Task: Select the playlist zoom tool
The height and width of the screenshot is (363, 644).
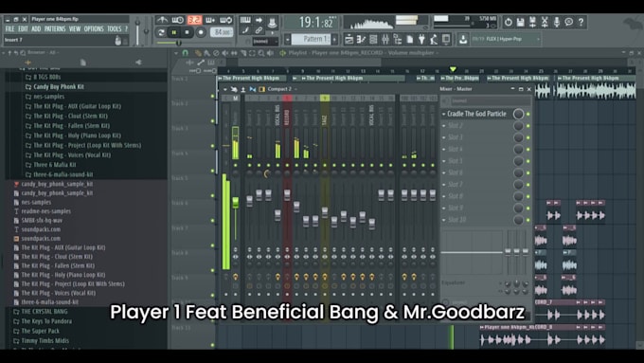Action: [x=261, y=53]
